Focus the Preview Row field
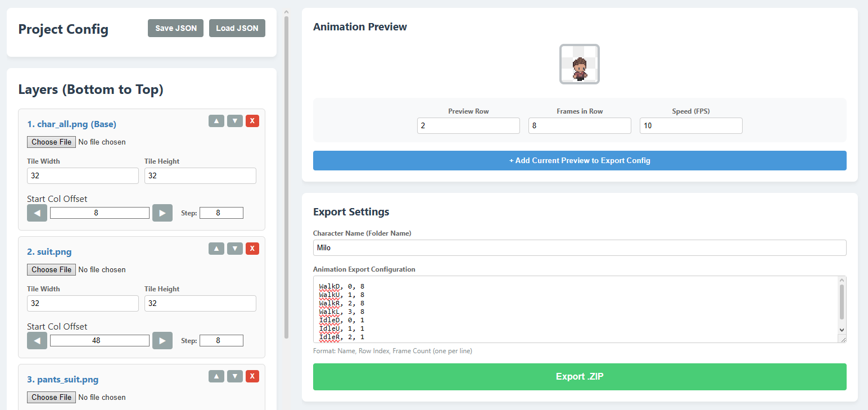The height and width of the screenshot is (410, 868). coord(468,126)
